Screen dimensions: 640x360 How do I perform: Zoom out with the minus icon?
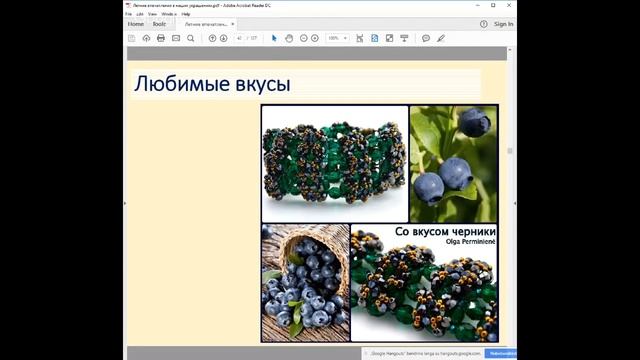304,38
